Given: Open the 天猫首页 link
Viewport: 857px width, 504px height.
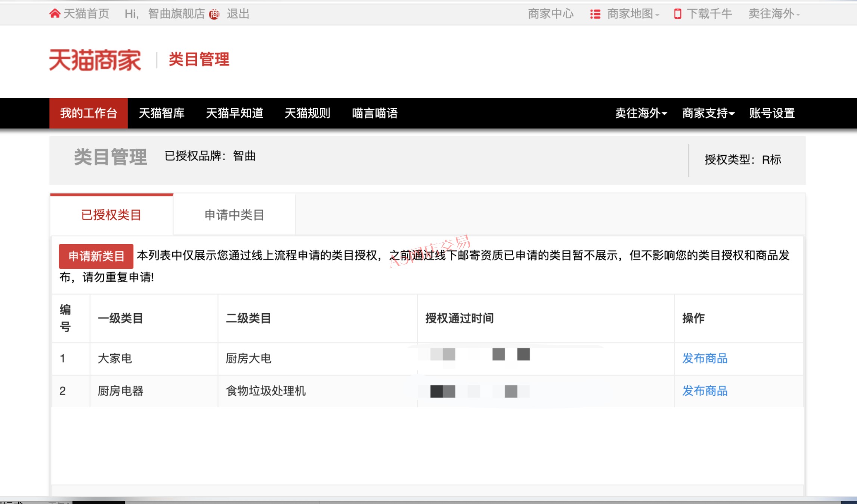Looking at the screenshot, I should [86, 14].
